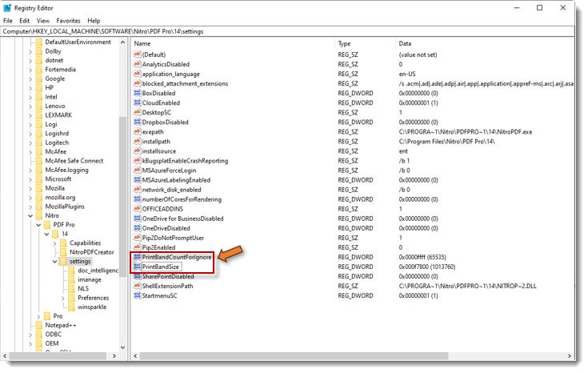Click the OFFICEADDINS string value icon
The image size is (588, 373).
138,209
